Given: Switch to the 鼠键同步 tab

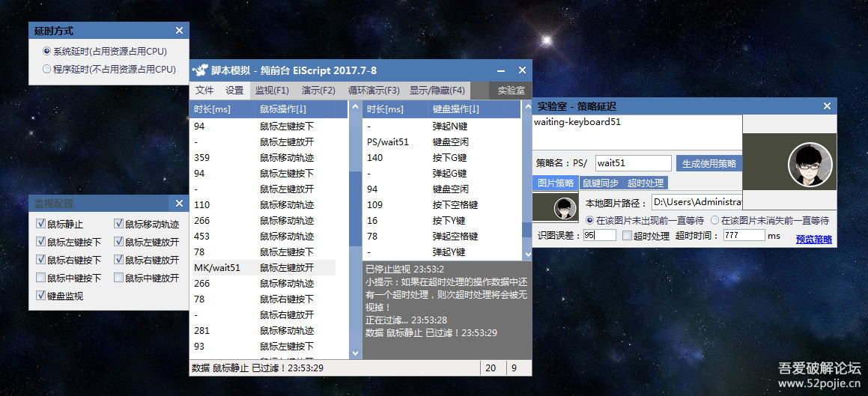Looking at the screenshot, I should tap(600, 183).
